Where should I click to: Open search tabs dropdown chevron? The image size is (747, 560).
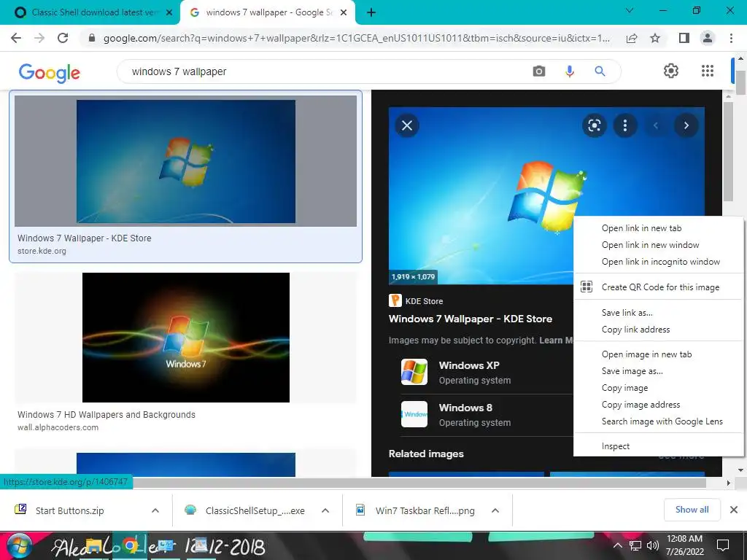[x=630, y=10]
